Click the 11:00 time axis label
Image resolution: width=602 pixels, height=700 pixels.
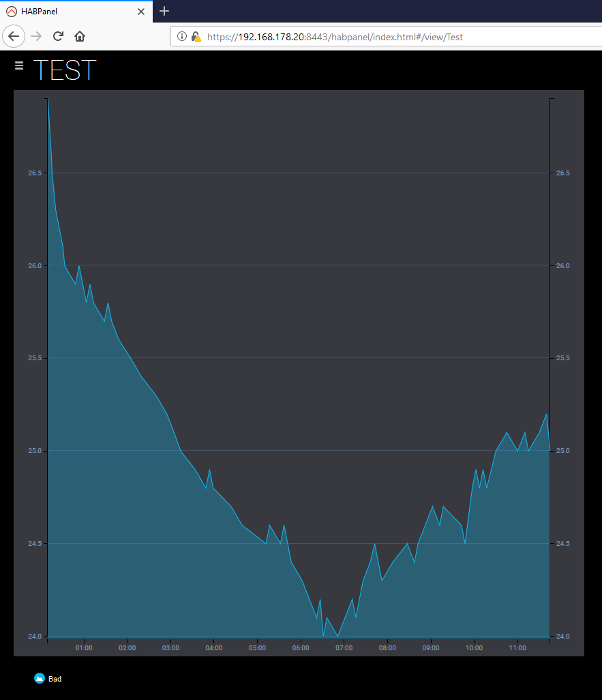517,647
